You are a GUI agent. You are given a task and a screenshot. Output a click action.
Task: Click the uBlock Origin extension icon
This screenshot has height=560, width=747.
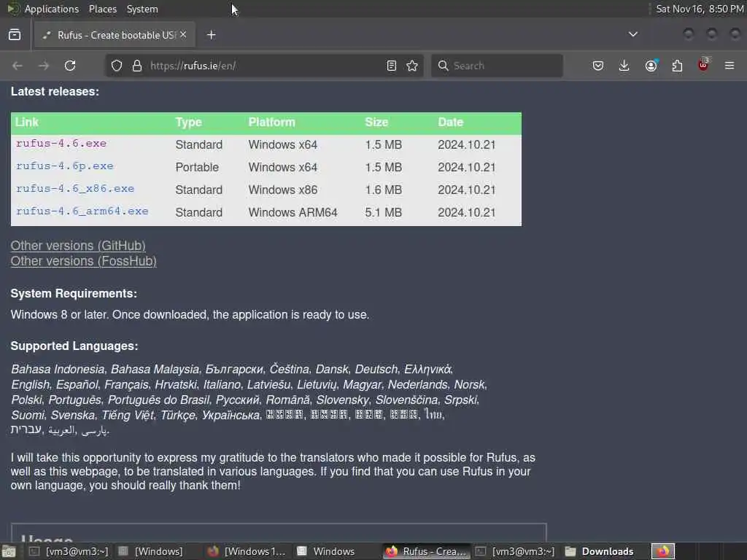coord(703,65)
